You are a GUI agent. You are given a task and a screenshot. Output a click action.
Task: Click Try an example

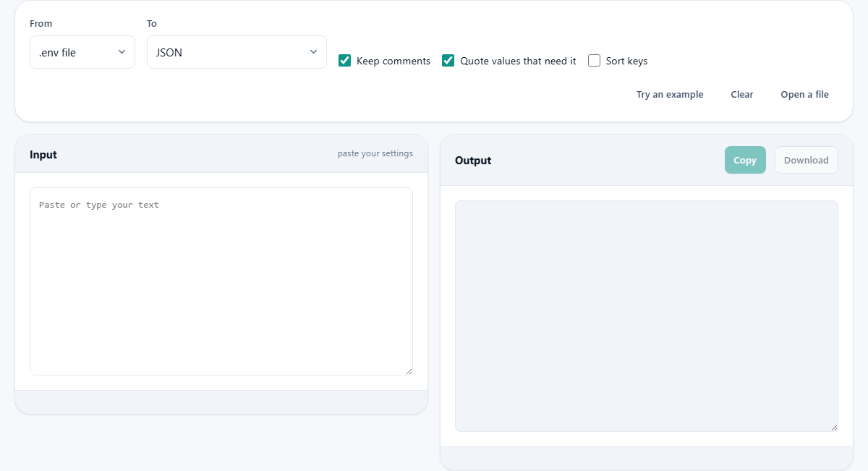tap(670, 95)
